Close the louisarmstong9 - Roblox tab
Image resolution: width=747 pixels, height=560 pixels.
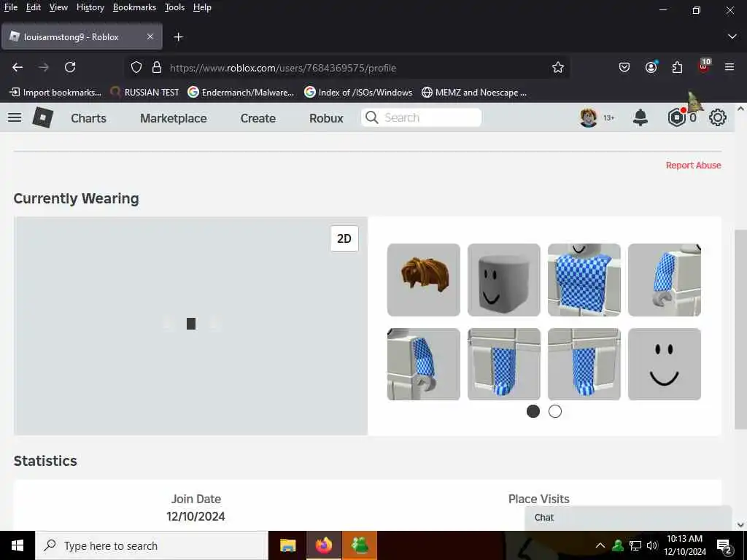click(150, 36)
